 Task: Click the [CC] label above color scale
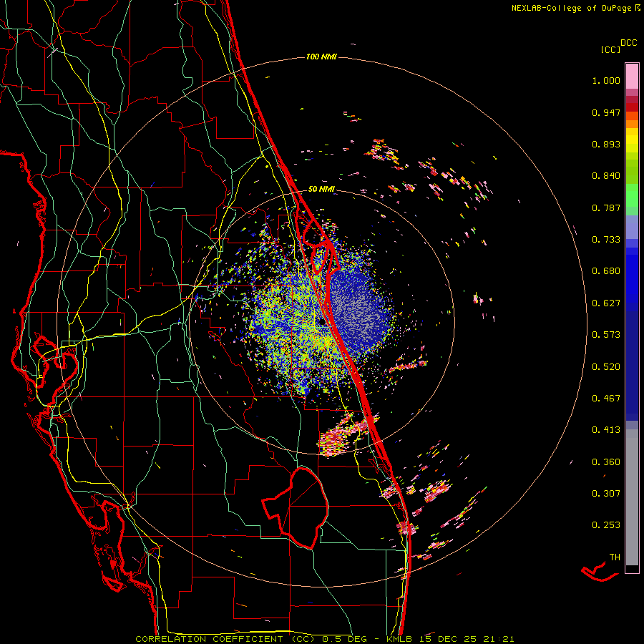pyautogui.click(x=610, y=49)
